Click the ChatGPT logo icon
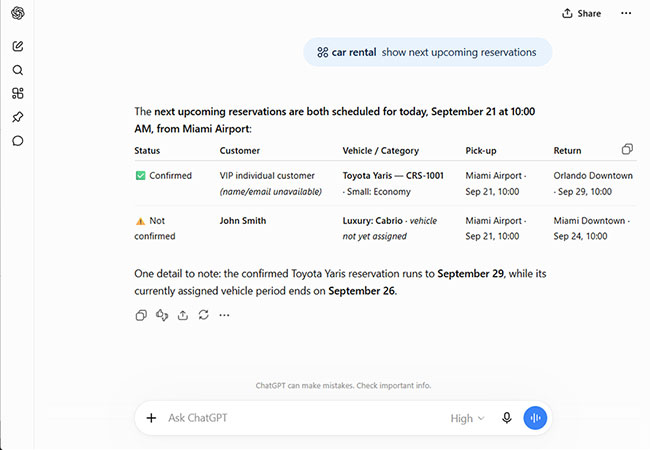This screenshot has height=450, width=650. click(x=18, y=13)
